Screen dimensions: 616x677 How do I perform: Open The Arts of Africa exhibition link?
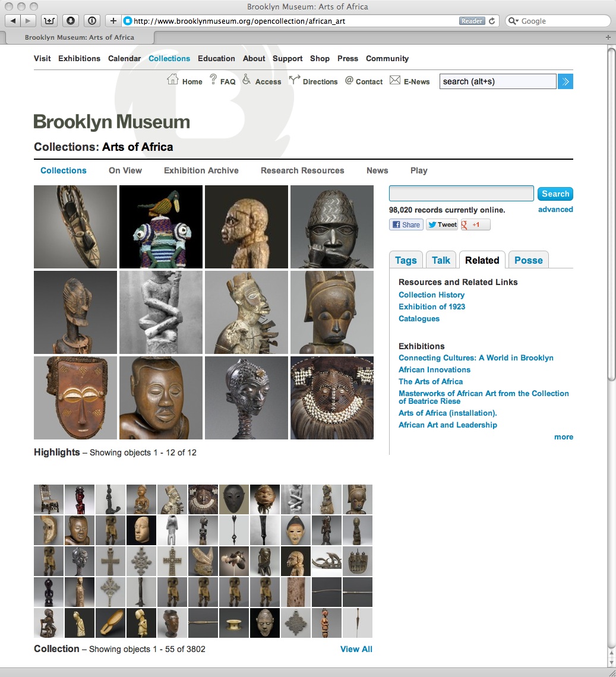(431, 382)
